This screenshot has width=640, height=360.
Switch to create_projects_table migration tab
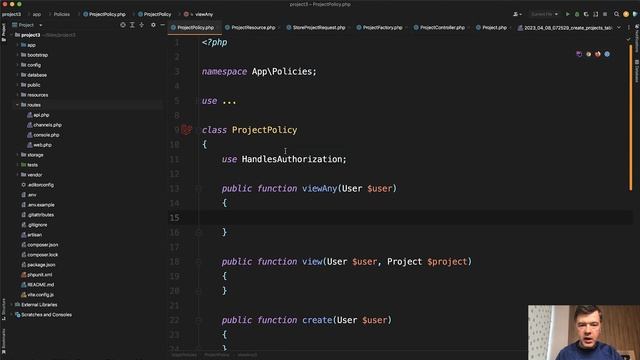[564, 27]
